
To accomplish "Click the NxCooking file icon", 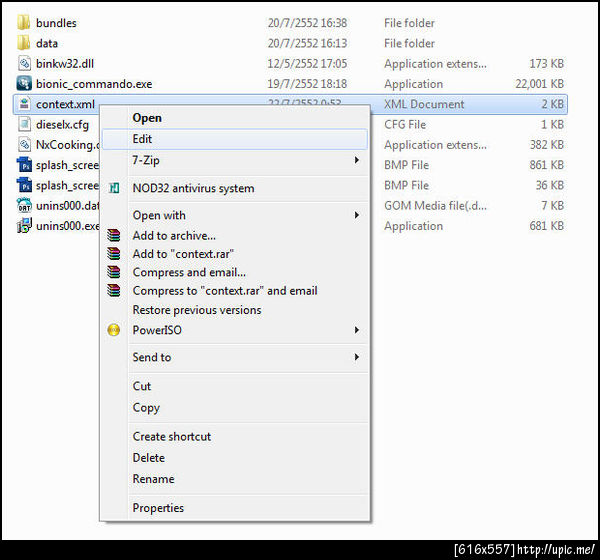I will (x=24, y=144).
